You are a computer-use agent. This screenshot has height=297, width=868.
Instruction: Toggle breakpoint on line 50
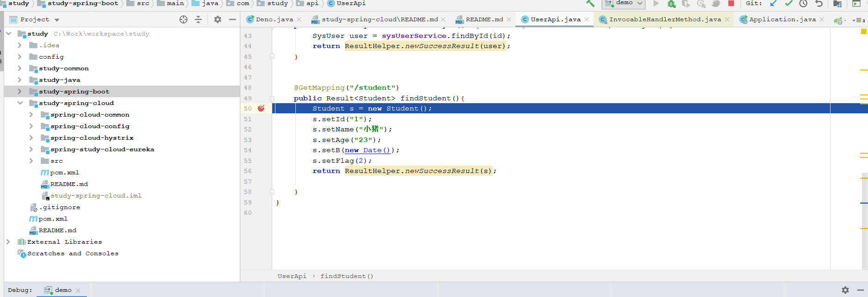261,108
